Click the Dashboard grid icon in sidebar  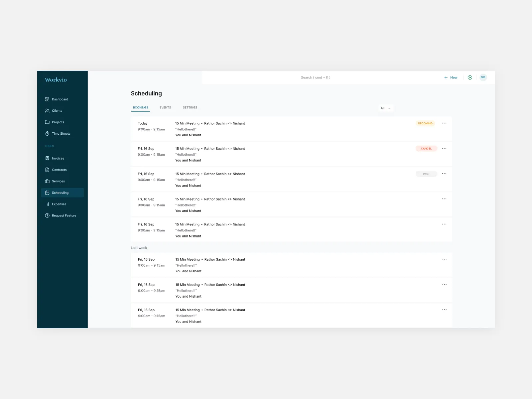coord(47,99)
